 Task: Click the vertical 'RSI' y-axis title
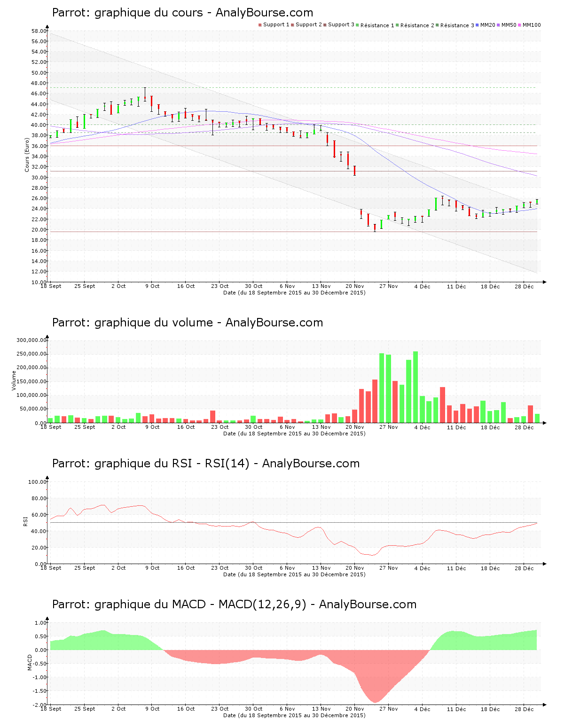pos(25,521)
